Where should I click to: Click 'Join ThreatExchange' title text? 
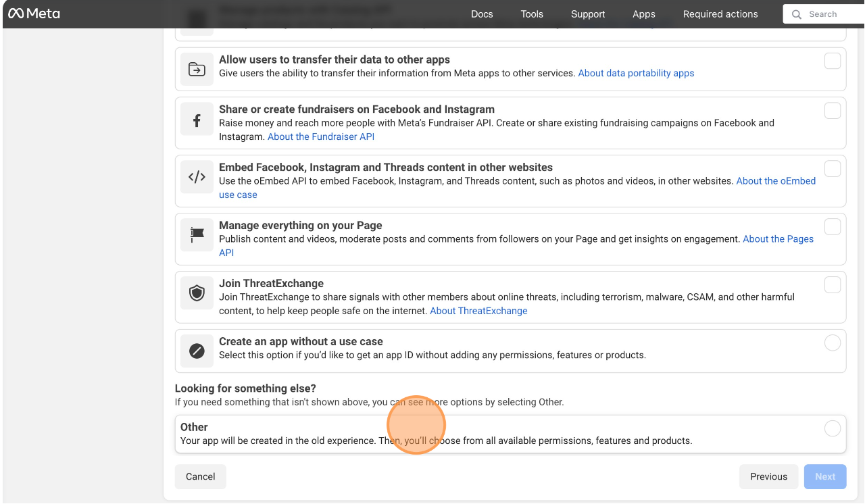click(x=271, y=284)
